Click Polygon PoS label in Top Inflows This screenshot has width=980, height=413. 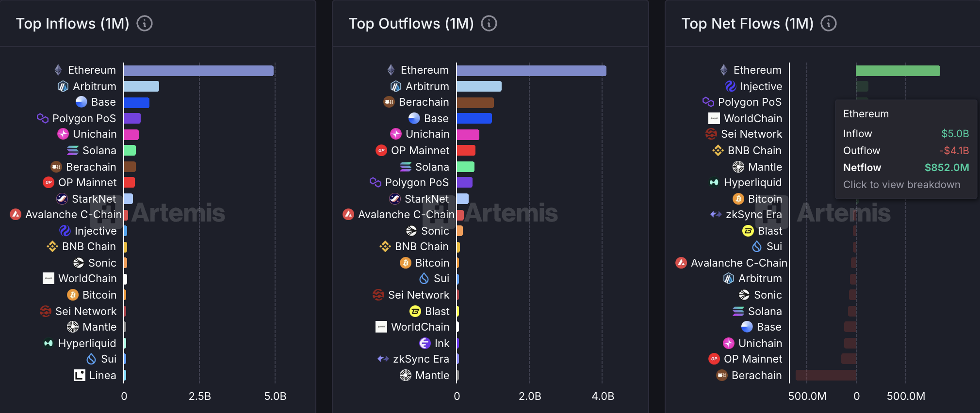(x=84, y=118)
